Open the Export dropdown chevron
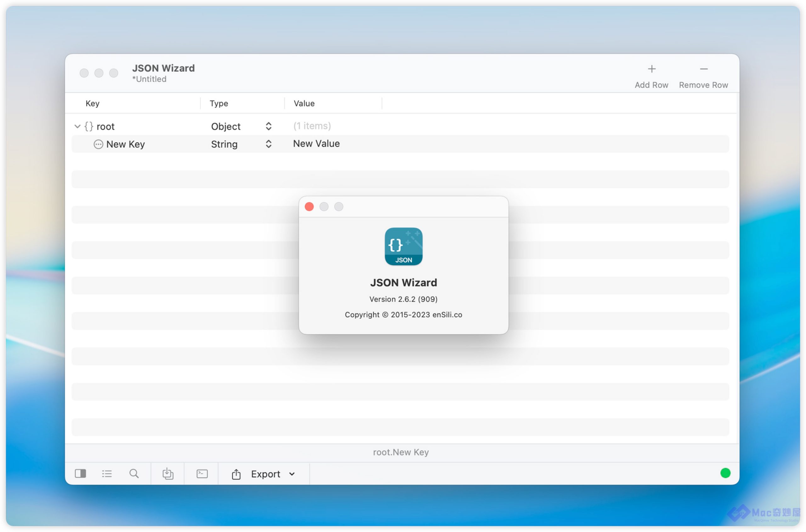 click(292, 474)
